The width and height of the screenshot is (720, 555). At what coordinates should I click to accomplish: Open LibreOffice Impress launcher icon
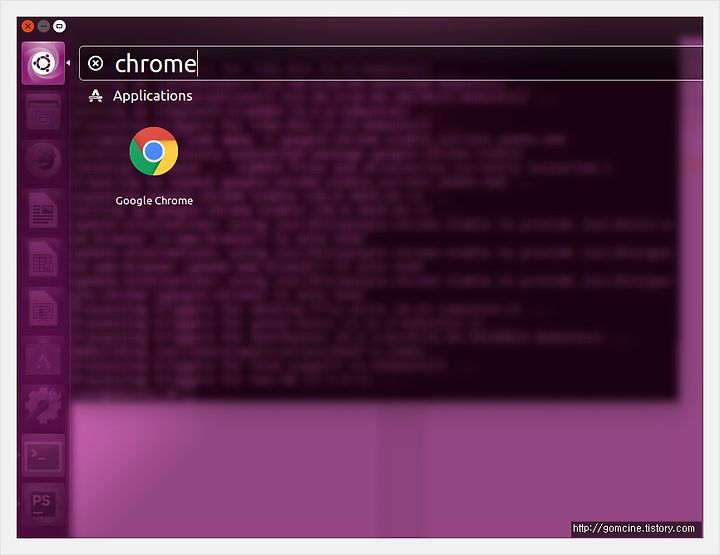[43, 308]
